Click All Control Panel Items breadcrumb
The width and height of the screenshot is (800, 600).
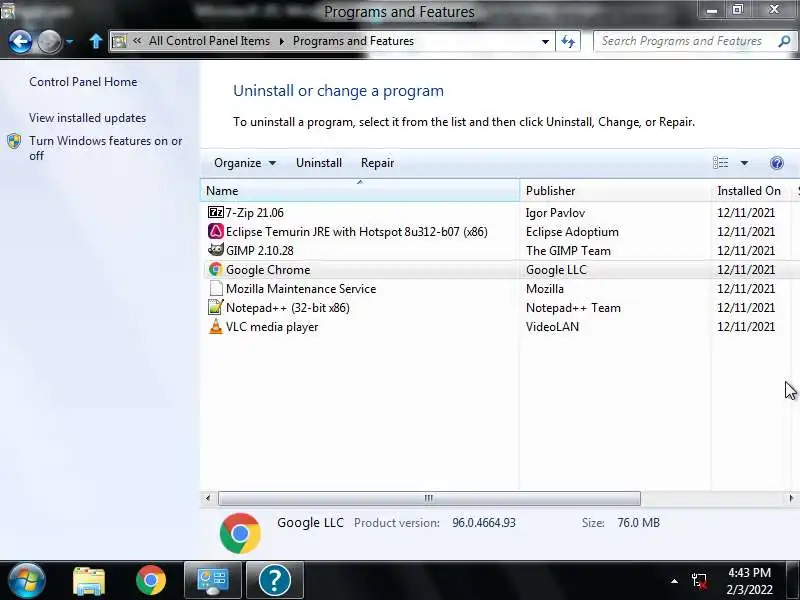tap(209, 41)
